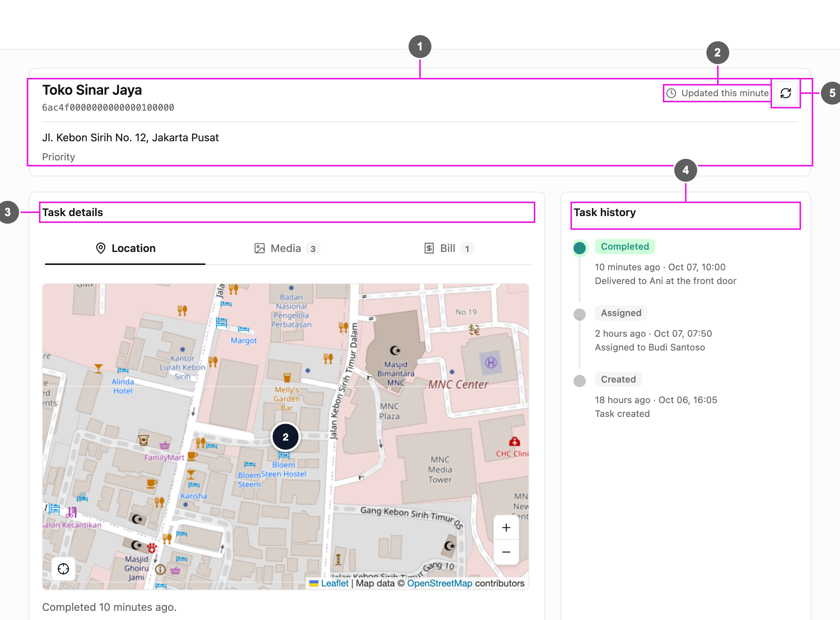The image size is (840, 620).
Task: Click the green Completed timeline dot
Action: tap(580, 248)
